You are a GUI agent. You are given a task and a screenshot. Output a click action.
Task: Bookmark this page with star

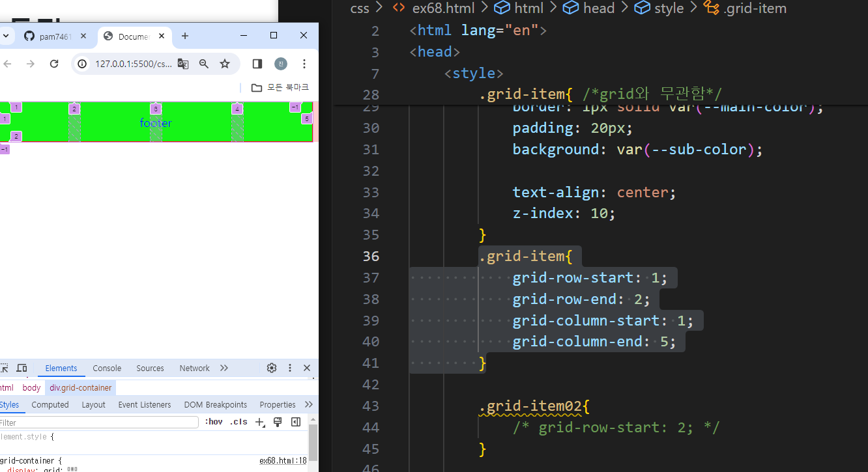225,64
